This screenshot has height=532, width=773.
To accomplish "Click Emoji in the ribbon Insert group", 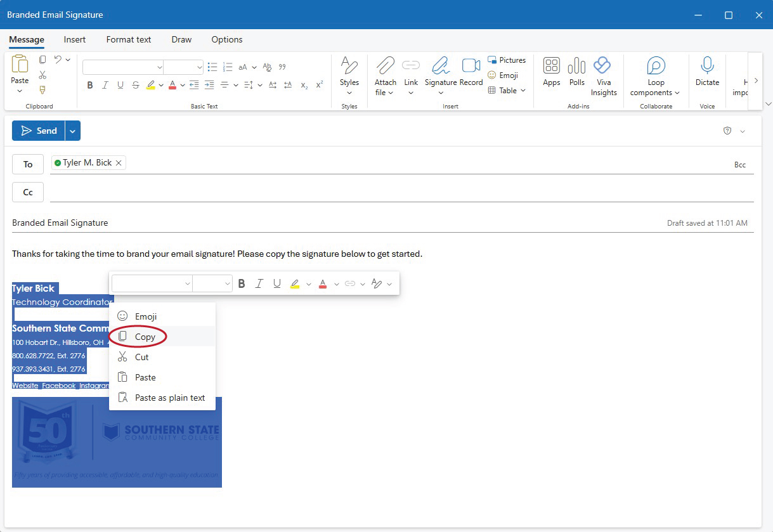I will tap(503, 75).
